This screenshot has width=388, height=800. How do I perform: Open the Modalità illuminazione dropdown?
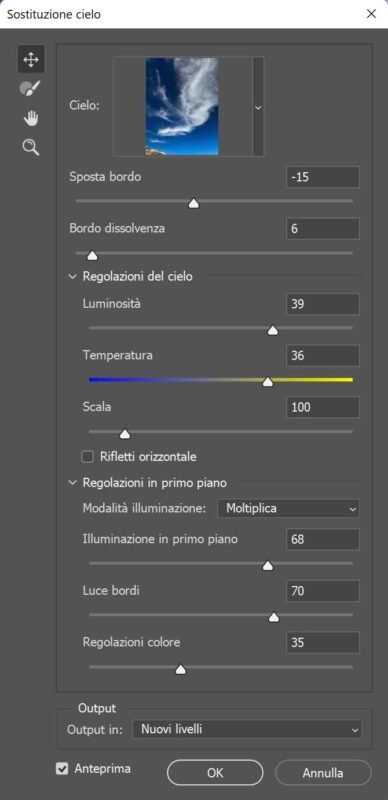coord(288,509)
